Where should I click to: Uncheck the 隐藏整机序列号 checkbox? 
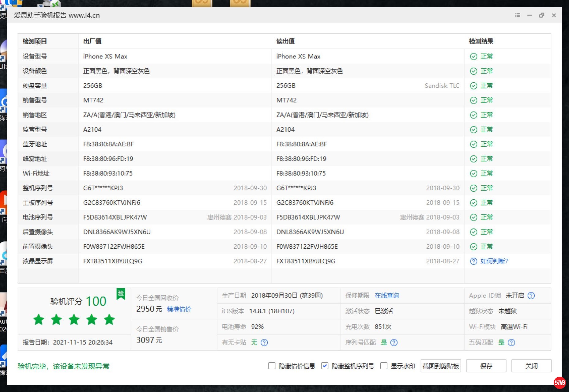(325, 366)
